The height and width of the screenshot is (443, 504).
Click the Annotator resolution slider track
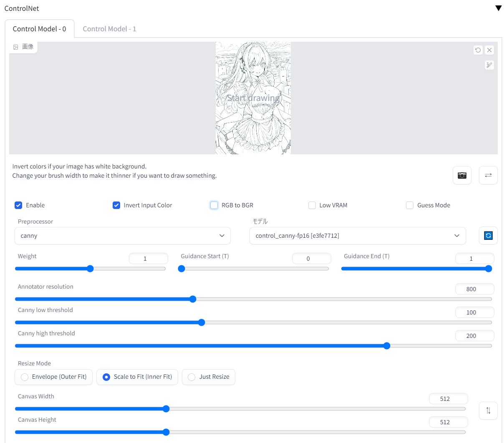click(253, 299)
